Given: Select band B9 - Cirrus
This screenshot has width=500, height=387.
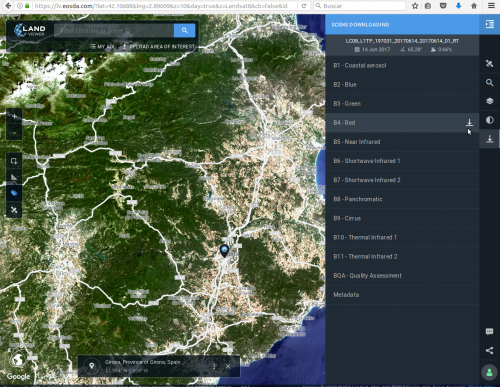Looking at the screenshot, I should (402, 218).
